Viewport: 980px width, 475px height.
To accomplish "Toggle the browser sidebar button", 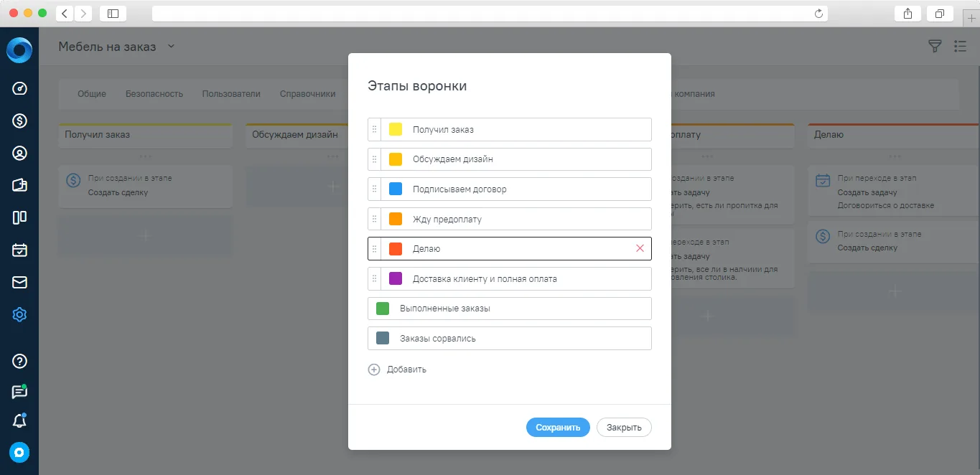I will (113, 13).
